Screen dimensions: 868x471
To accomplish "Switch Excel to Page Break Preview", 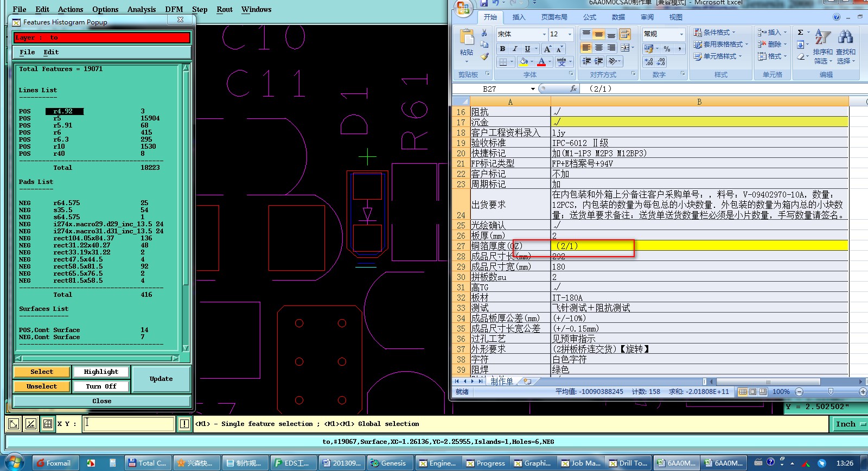I will point(763,392).
